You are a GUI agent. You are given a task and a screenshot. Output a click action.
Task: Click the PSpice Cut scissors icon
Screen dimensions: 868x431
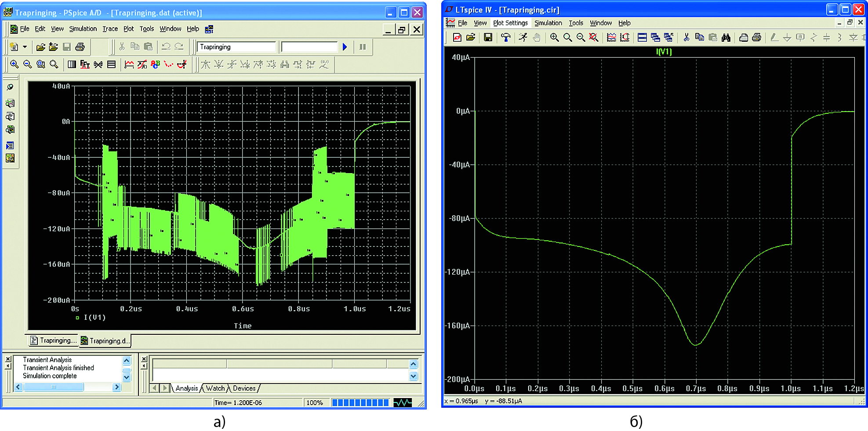122,47
